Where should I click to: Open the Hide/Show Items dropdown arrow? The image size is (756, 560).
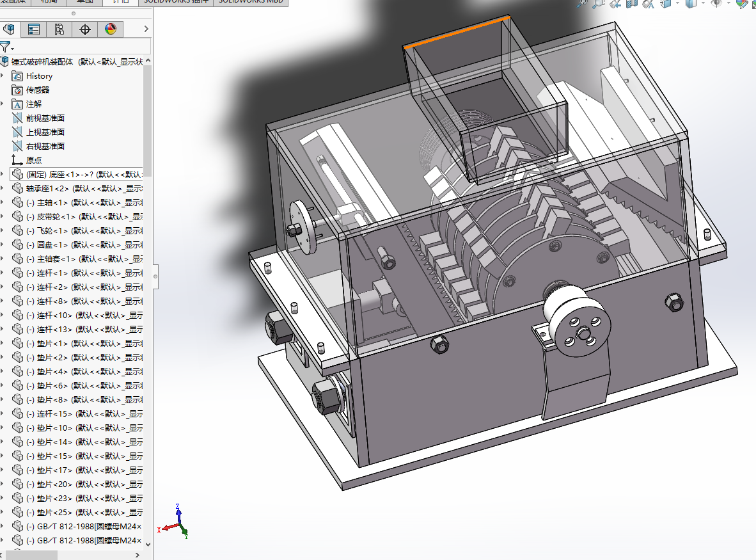729,3
